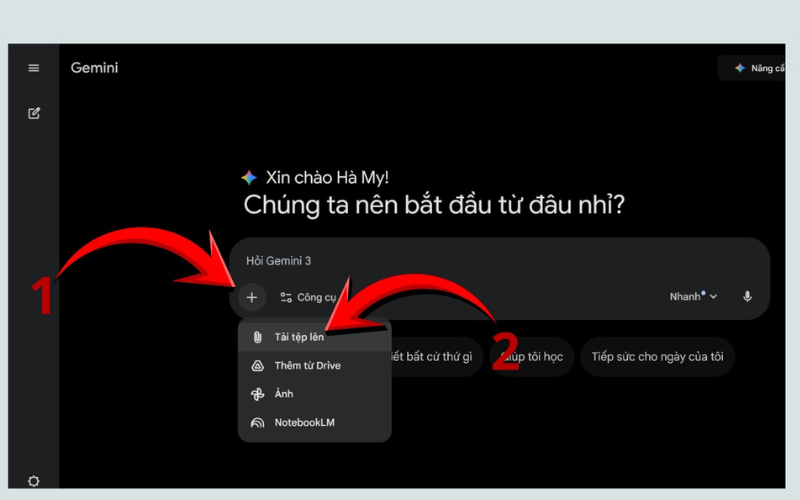Select Ảnh option in menu
Screen dimensions: 800x500
(315, 394)
